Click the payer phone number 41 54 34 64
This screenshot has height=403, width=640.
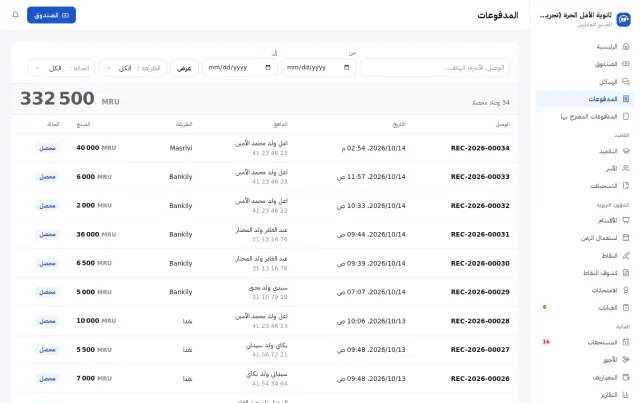[269, 383]
